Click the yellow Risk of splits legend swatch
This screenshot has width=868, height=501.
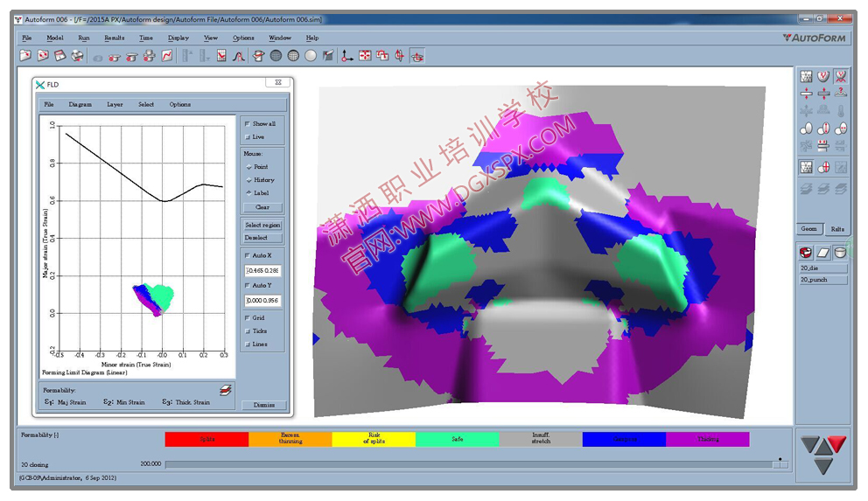pyautogui.click(x=374, y=439)
